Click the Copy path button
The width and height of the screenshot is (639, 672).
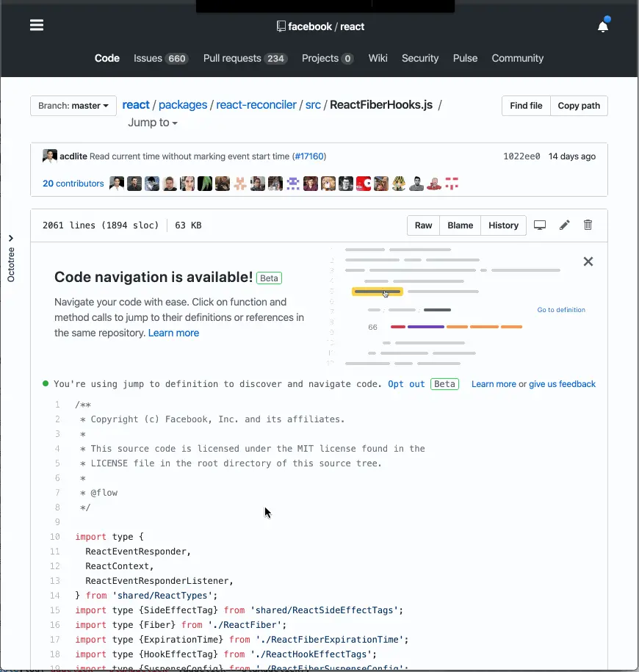(x=579, y=106)
